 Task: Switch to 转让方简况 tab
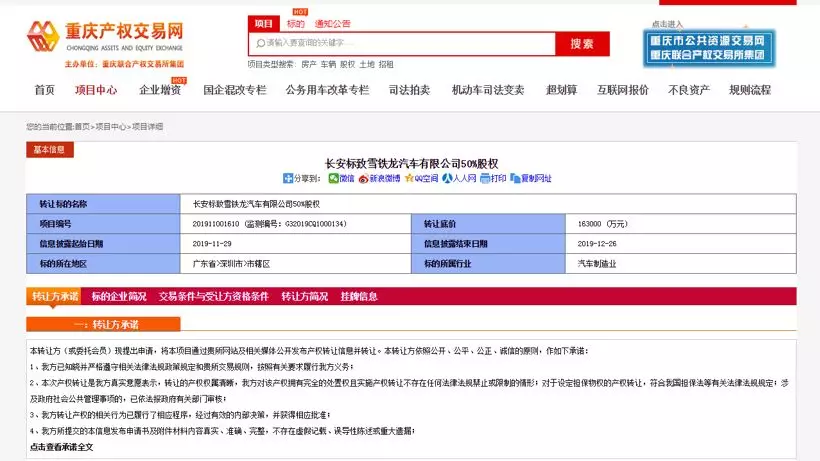(x=304, y=296)
